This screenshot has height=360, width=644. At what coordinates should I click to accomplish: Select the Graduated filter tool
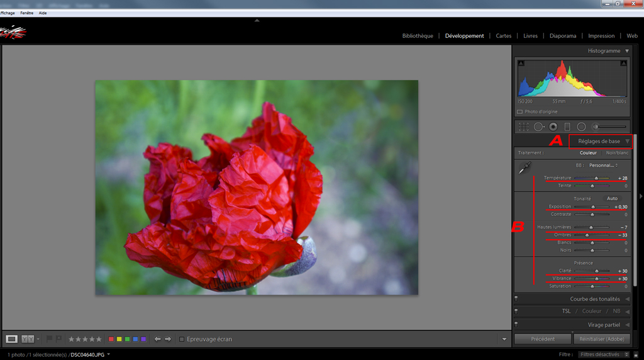pyautogui.click(x=567, y=127)
